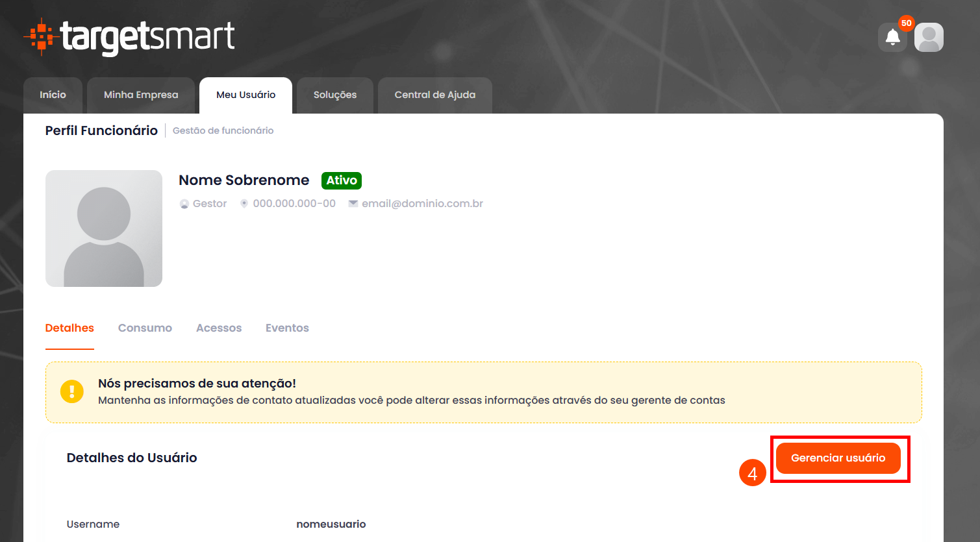Click the user avatar icon in header
This screenshot has height=542, width=980.
[x=929, y=38]
